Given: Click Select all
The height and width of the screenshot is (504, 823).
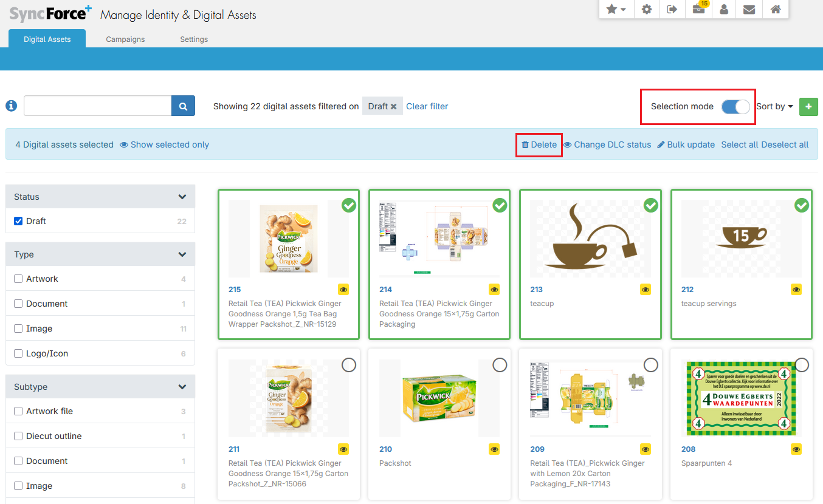Looking at the screenshot, I should pos(740,145).
